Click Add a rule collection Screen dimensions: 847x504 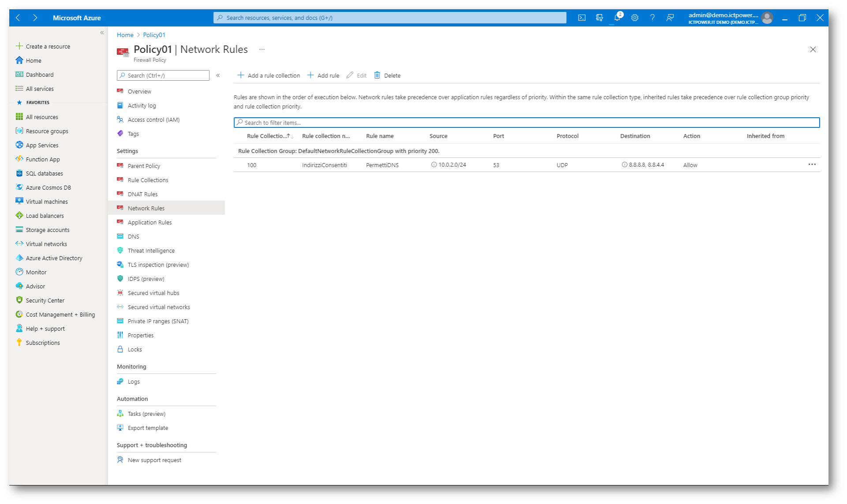pos(269,75)
